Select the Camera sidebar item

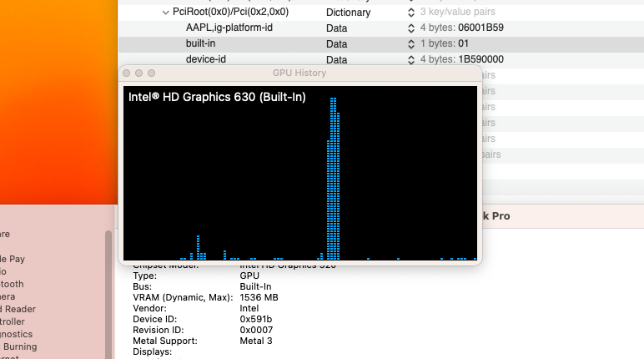[x=8, y=296]
